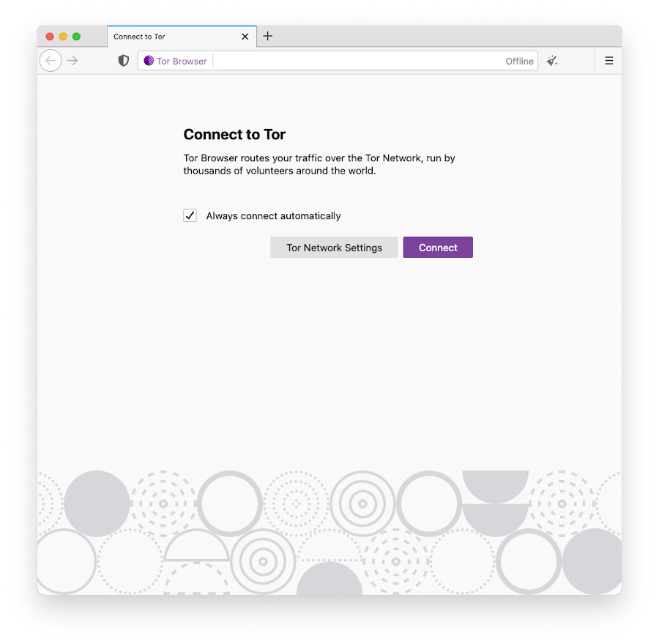Click the New Identity broom icon

(x=552, y=61)
